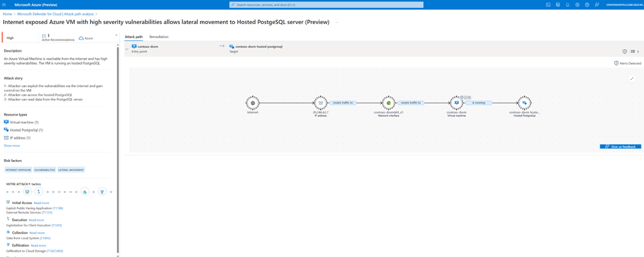Click the Active Recommendations list icon
The height and width of the screenshot is (257, 644).
click(x=44, y=36)
